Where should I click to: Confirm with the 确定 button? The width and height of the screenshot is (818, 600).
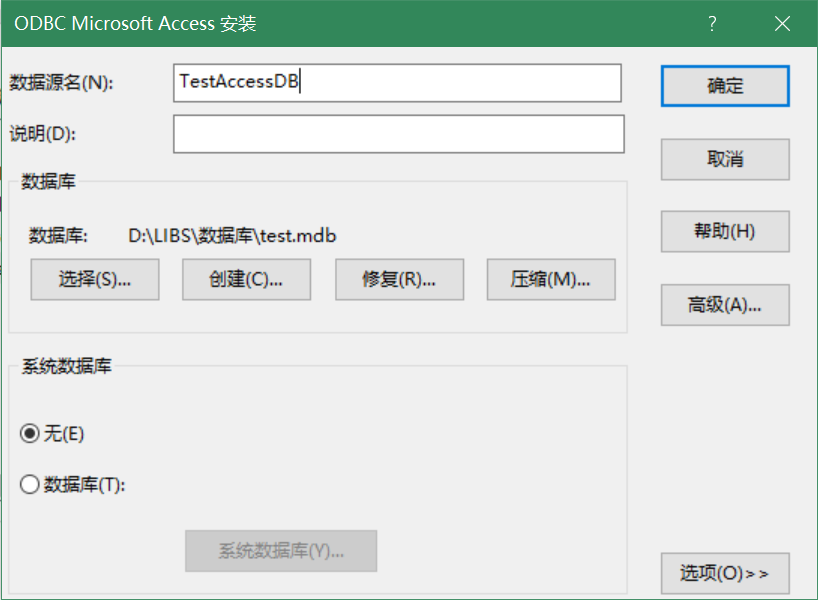(x=725, y=86)
